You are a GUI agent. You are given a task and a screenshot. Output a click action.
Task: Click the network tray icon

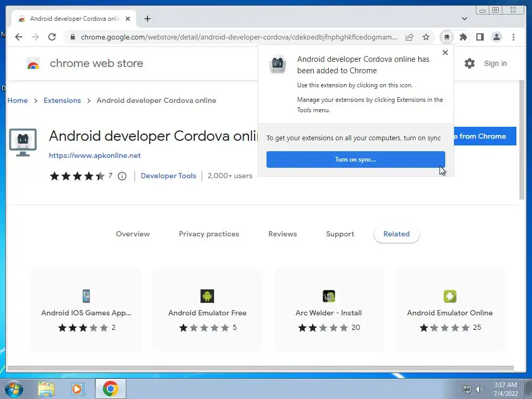click(x=467, y=389)
